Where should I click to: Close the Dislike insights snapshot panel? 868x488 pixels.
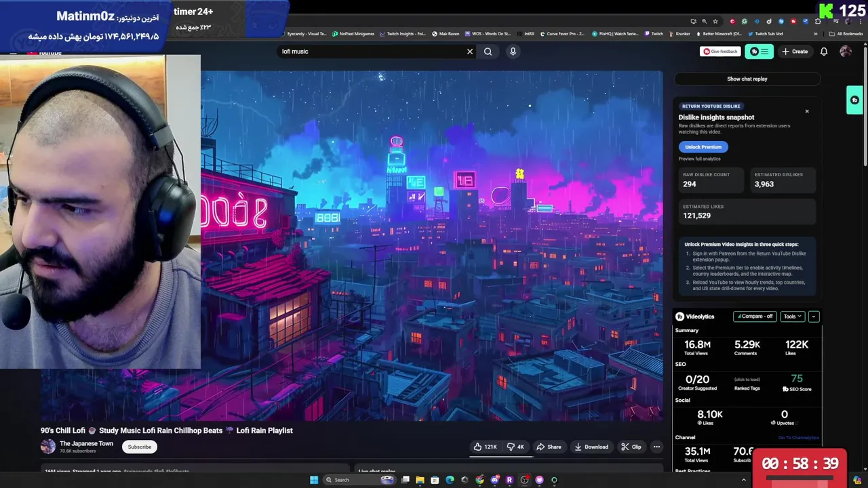click(x=807, y=111)
